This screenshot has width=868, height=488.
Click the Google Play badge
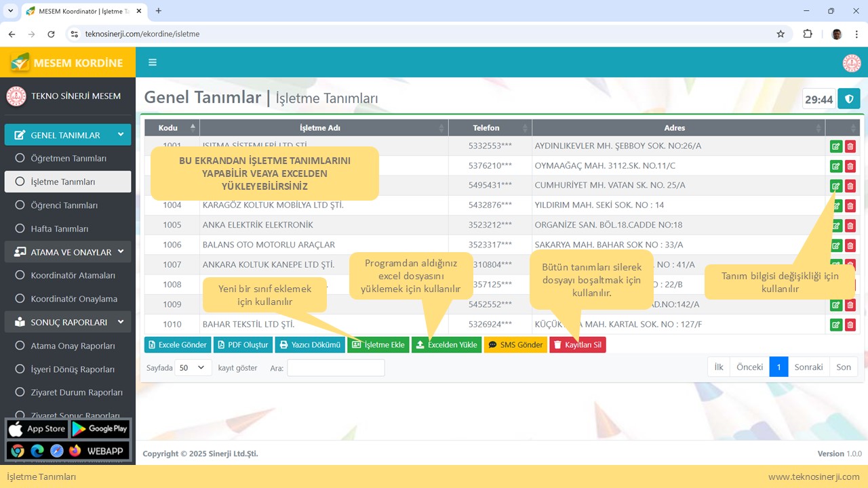[99, 428]
